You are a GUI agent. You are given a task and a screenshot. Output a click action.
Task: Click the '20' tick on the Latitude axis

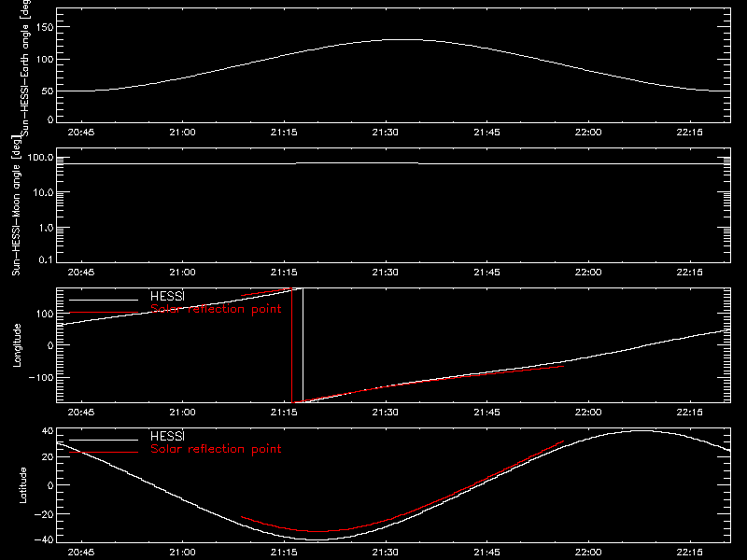coord(48,457)
